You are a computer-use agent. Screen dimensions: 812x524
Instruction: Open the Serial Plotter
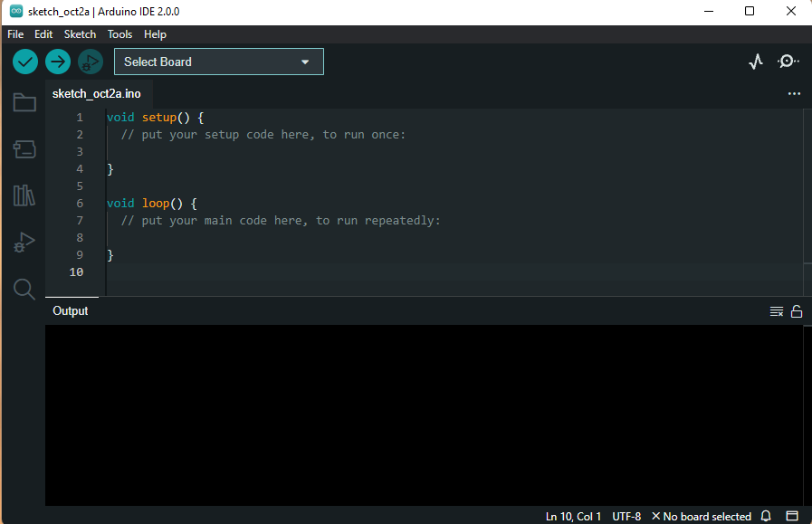click(756, 62)
